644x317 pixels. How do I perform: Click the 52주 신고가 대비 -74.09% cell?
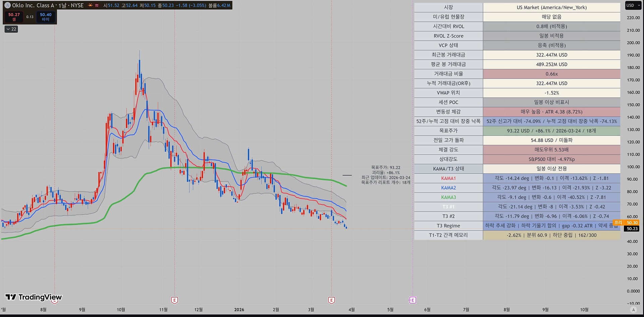click(x=551, y=121)
